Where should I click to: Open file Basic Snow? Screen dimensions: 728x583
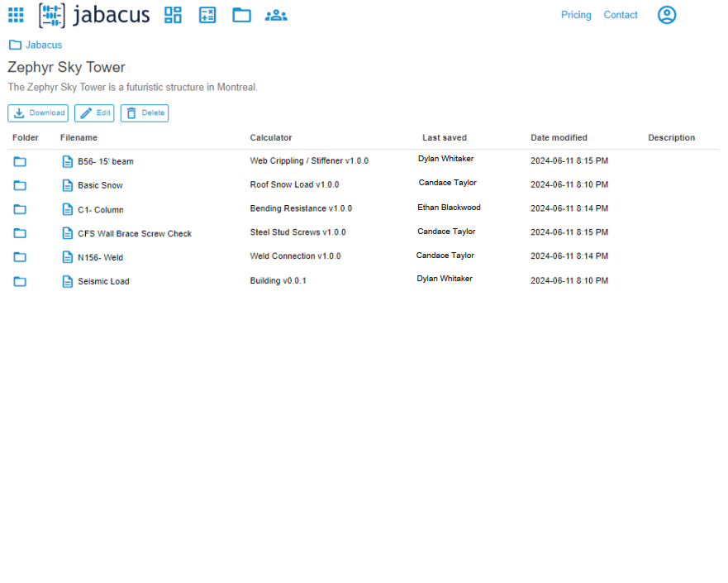click(100, 185)
